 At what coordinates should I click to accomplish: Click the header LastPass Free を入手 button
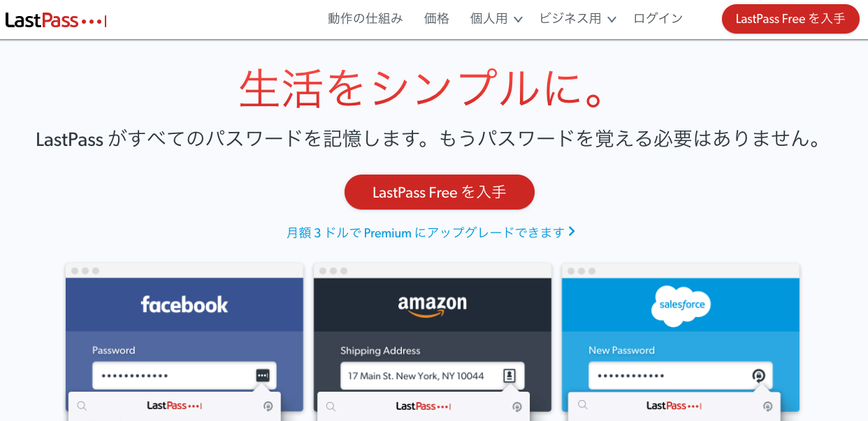tap(790, 19)
